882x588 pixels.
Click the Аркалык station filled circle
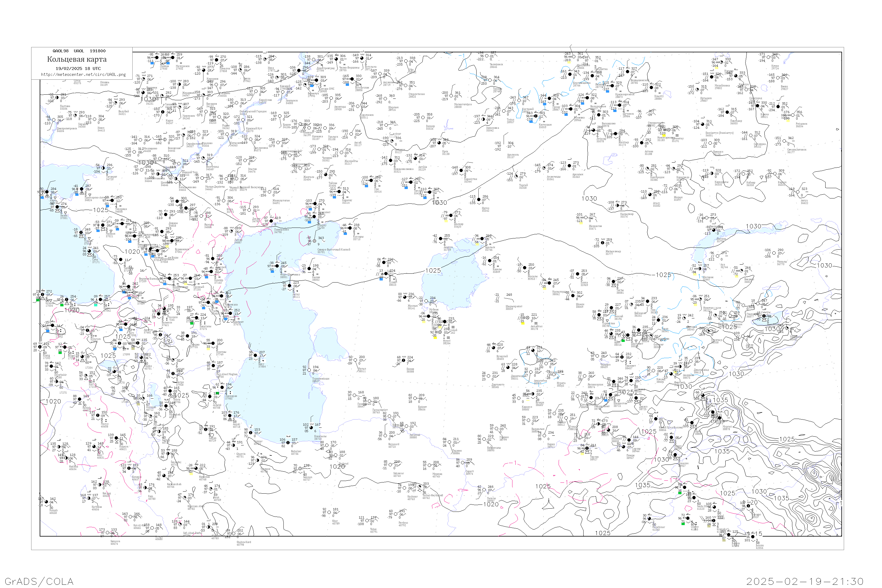coord(569,166)
